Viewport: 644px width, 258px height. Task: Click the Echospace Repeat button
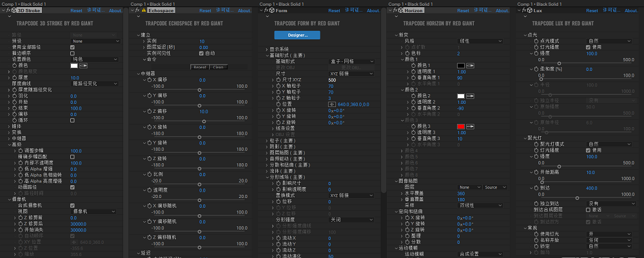(x=200, y=67)
